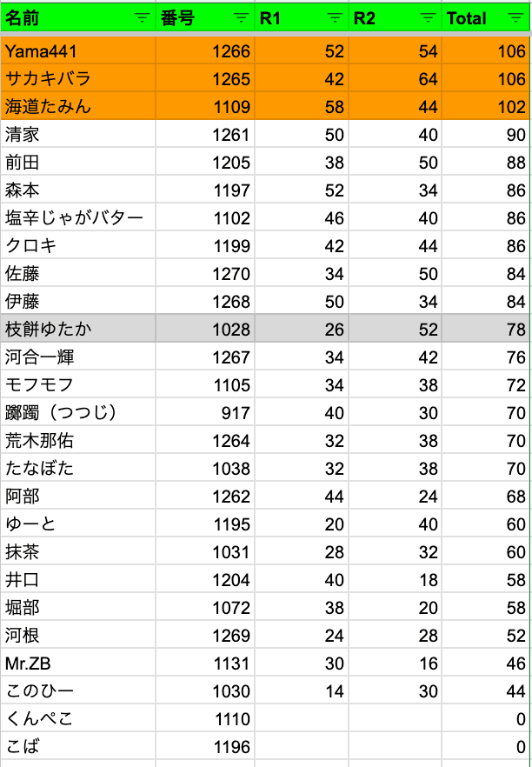Click the number cell showing 1196
Image resolution: width=532 pixels, height=767 pixels.
[205, 747]
